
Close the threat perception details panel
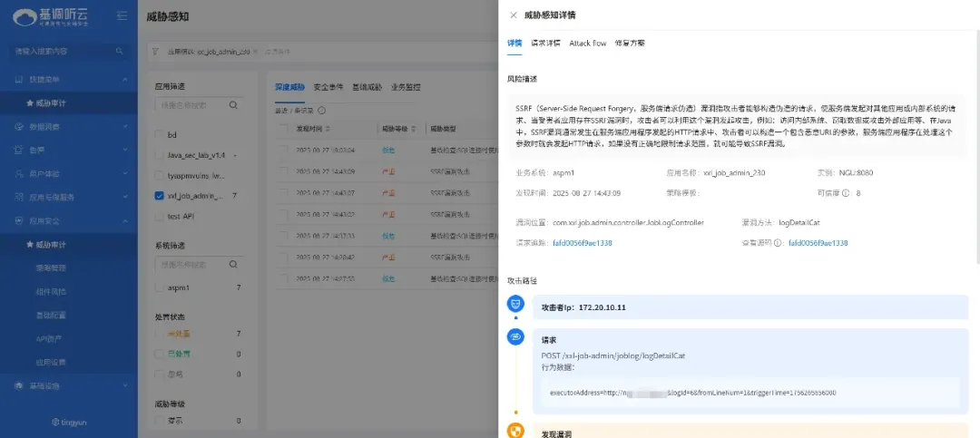click(x=514, y=15)
